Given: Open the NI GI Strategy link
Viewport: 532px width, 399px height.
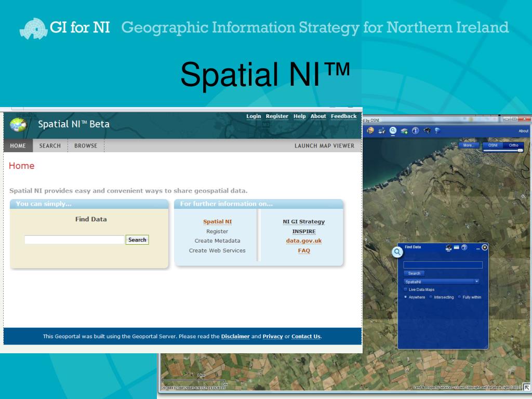Looking at the screenshot, I should [303, 221].
